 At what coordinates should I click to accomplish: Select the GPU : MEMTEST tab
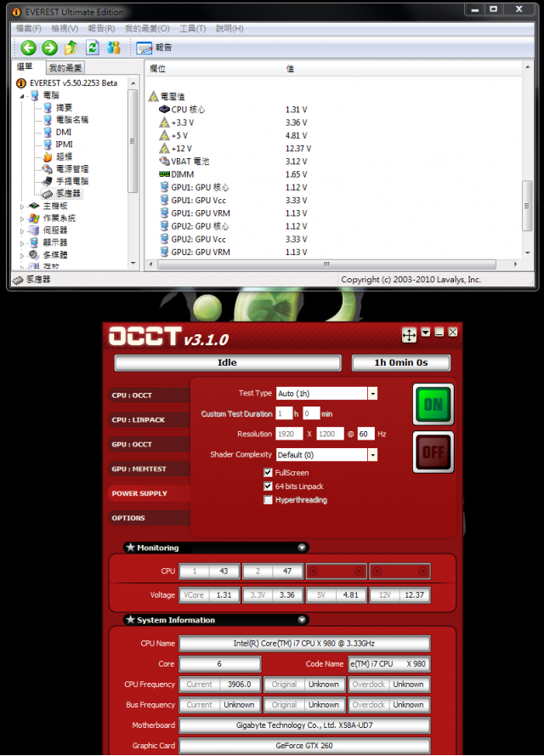(149, 469)
